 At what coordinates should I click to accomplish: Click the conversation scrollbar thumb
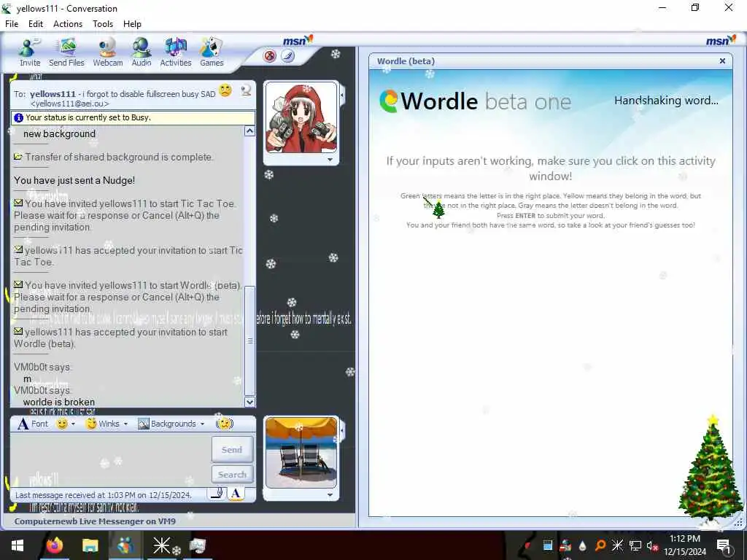249,341
